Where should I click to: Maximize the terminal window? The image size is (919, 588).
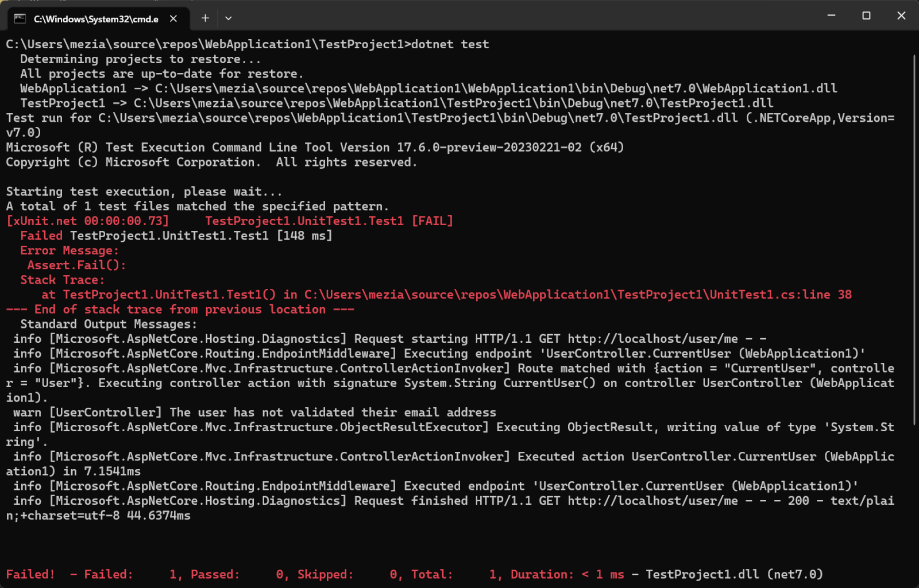pos(866,16)
